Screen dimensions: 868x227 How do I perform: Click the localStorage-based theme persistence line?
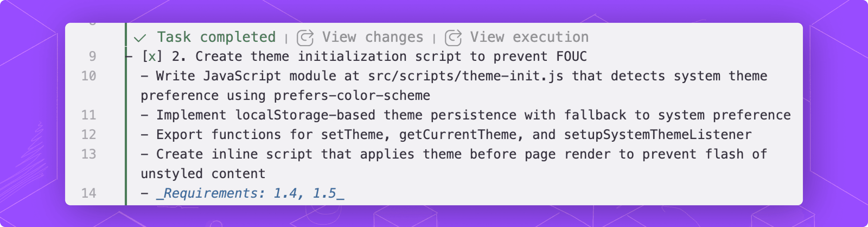click(466, 115)
